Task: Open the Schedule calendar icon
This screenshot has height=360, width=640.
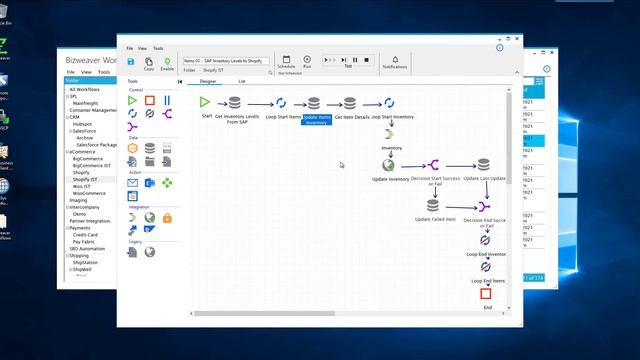Action: click(286, 60)
